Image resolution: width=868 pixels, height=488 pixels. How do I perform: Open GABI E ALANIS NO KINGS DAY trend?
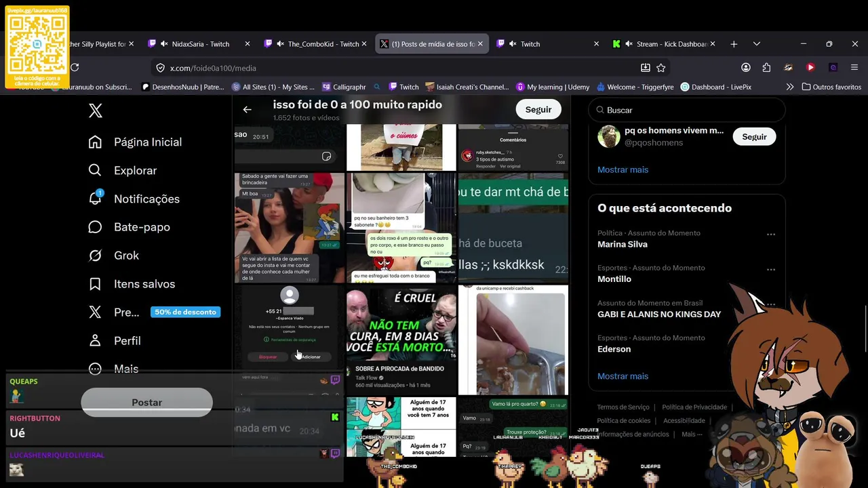tap(686, 309)
